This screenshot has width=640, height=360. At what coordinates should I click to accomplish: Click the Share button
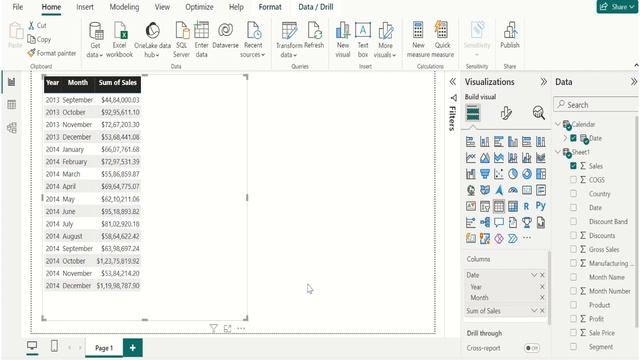click(618, 7)
